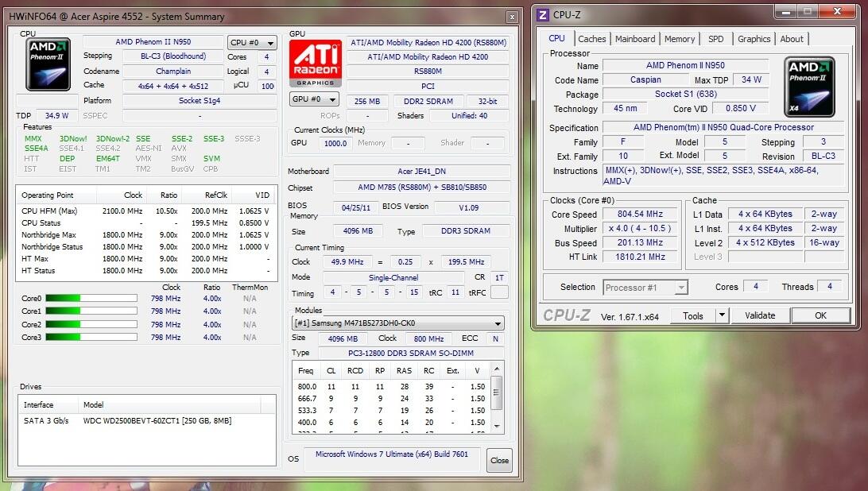Screen dimensions: 868x491
Task: Click the timings scrollbar down arrow
Action: [x=497, y=426]
